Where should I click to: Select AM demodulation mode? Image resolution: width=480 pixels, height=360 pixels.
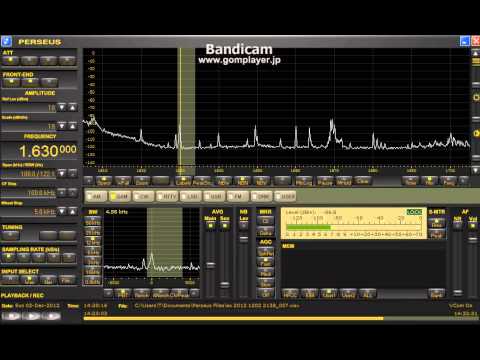97,196
